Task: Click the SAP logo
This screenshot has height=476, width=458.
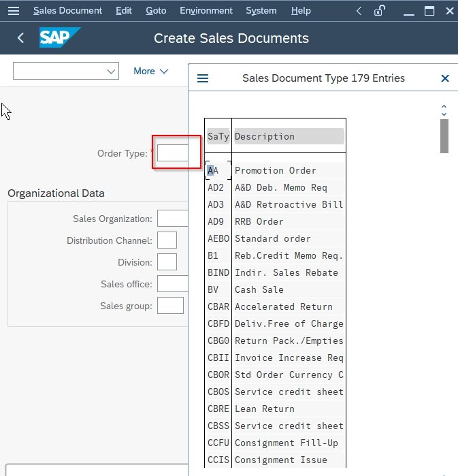Action: [x=60, y=37]
